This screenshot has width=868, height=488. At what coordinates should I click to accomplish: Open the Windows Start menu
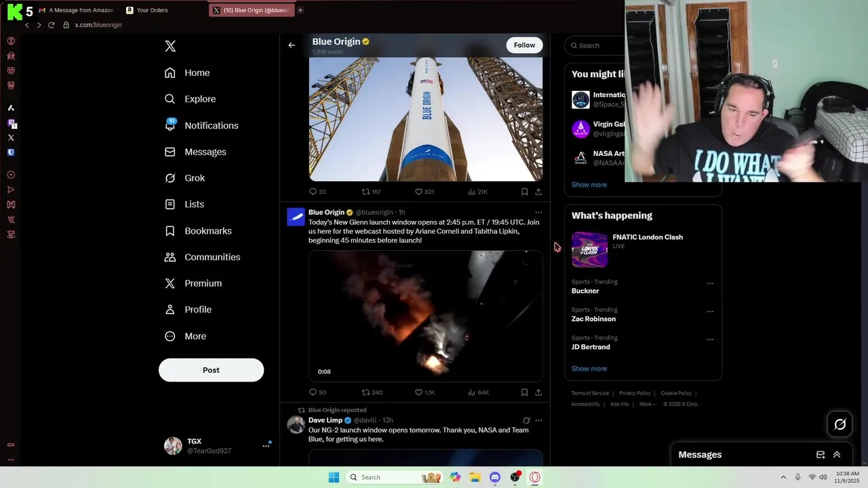334,477
